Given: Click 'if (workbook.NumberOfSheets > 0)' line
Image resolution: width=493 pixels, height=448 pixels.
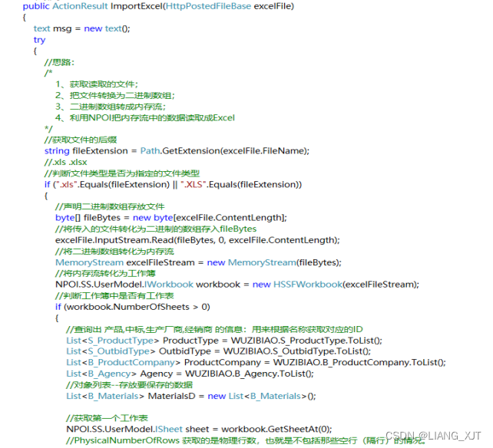Looking at the screenshot, I should 133,307.
